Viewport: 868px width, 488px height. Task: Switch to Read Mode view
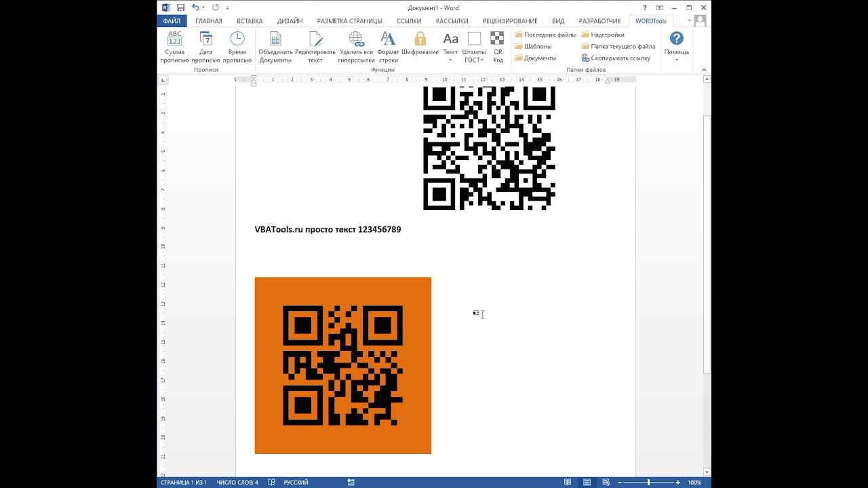click(568, 483)
